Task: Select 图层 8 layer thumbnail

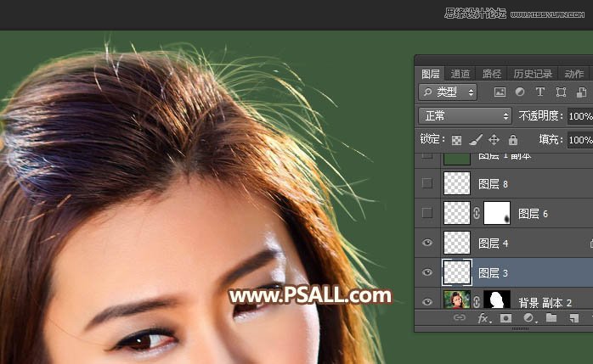Action: point(457,183)
